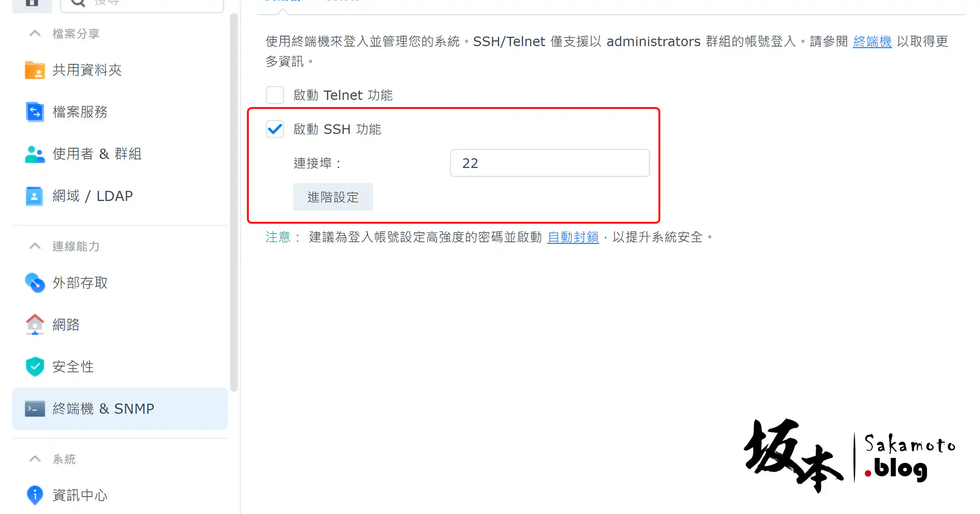Click the 進階設定 advanced settings button
The image size is (980, 514).
click(x=333, y=197)
